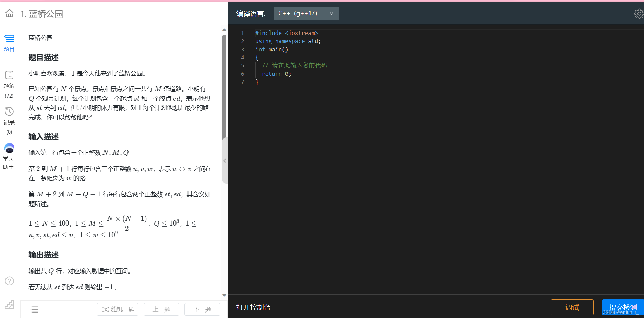The image size is (644, 318).
Task: Open the help question mark icon
Action: [9, 281]
